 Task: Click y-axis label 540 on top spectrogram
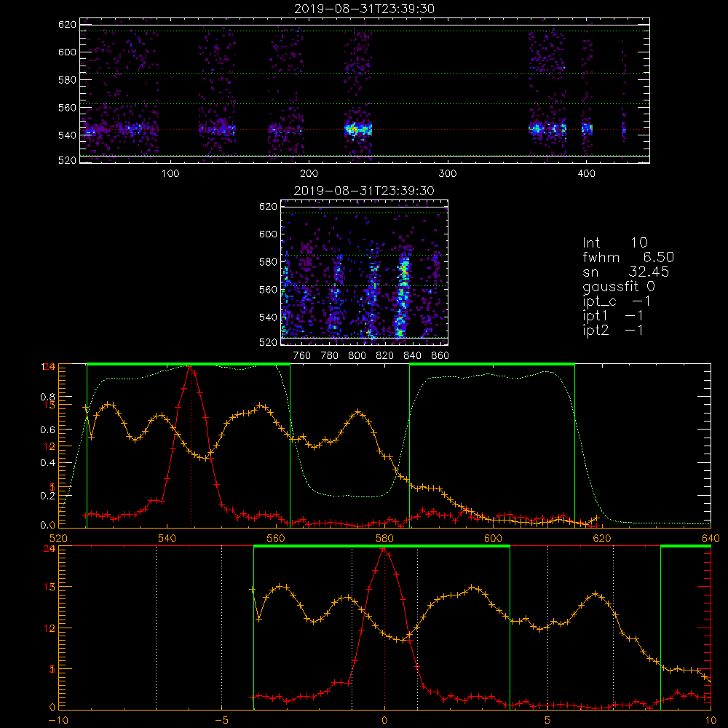(67, 135)
